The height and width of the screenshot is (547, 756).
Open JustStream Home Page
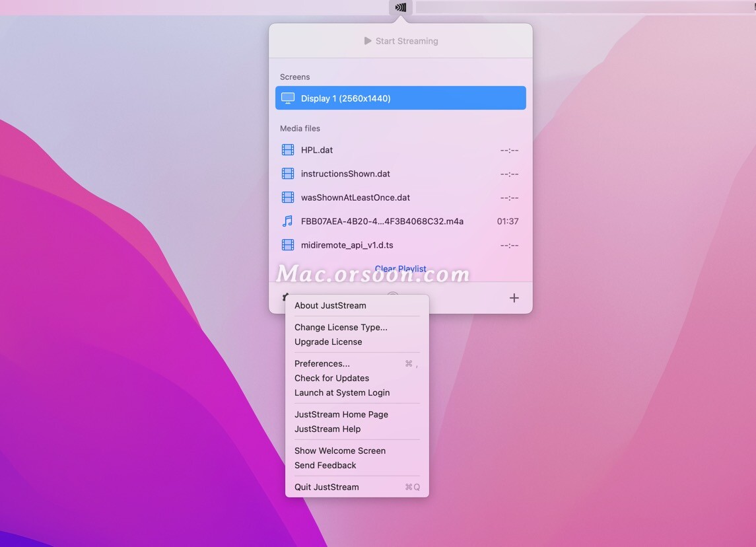pyautogui.click(x=357, y=414)
